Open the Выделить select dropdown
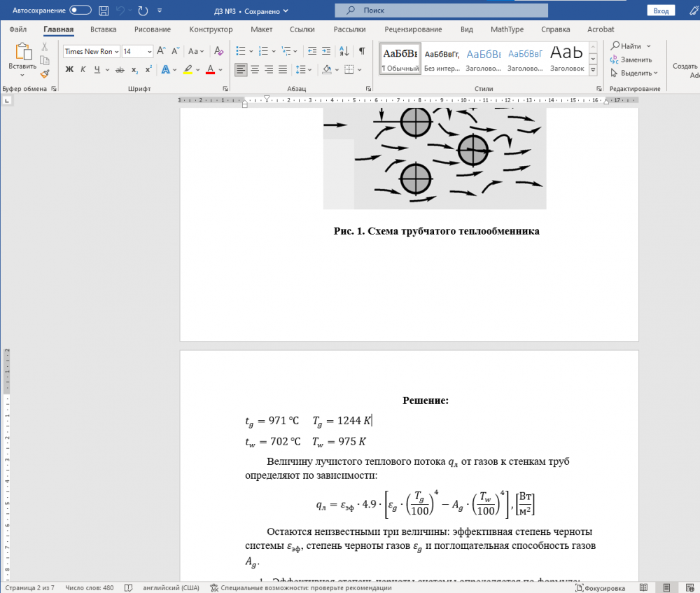 [x=634, y=73]
